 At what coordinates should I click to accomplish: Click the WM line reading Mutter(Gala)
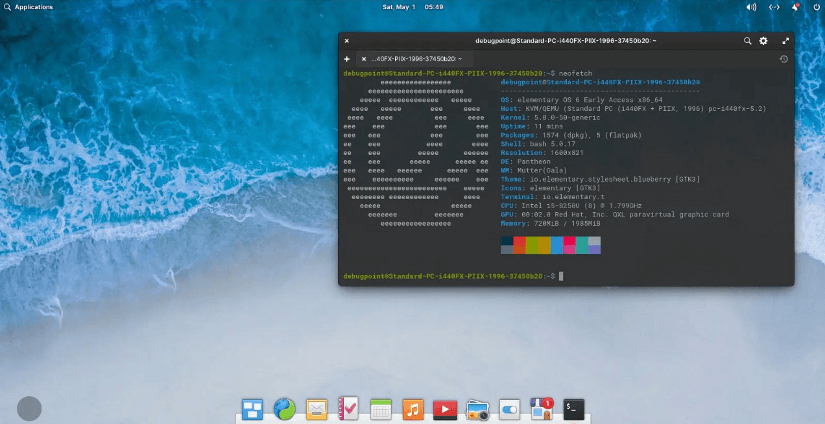click(x=534, y=170)
